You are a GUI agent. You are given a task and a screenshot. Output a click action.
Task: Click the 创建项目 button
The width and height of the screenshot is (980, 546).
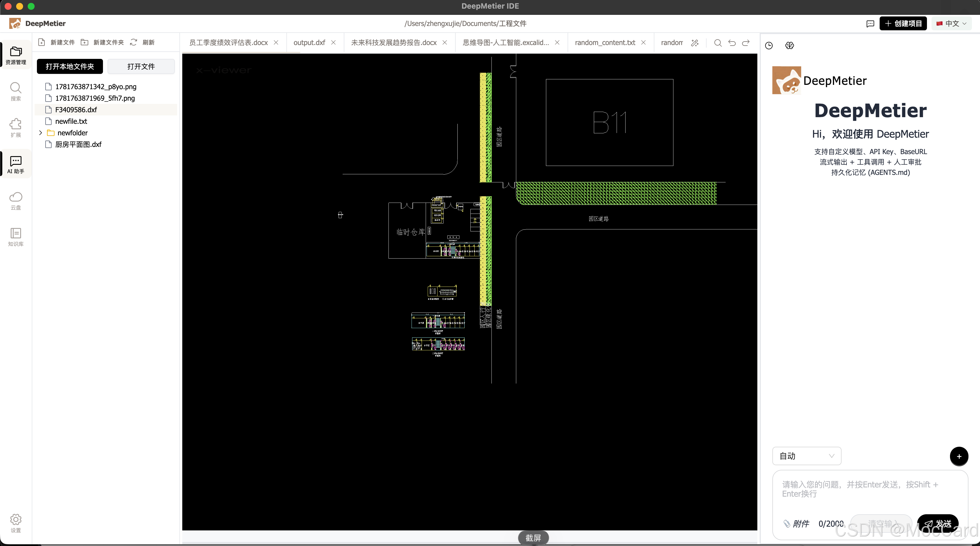(x=903, y=24)
